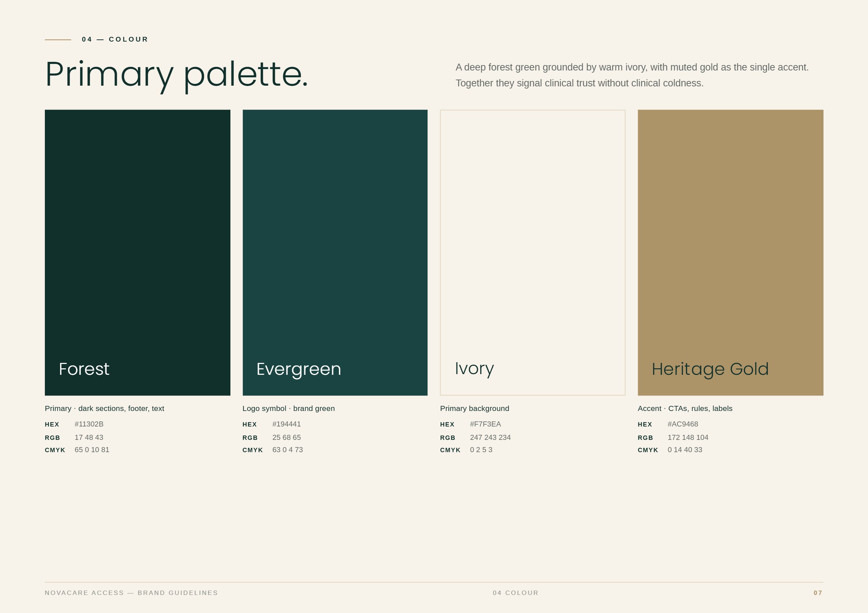Image resolution: width=868 pixels, height=613 pixels.
Task: Click RGB value '25 68 65'
Action: (x=286, y=437)
